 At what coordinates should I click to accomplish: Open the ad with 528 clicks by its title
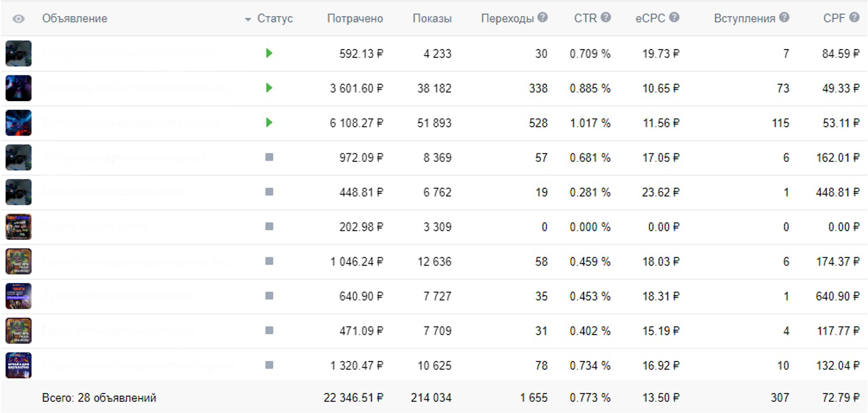click(134, 123)
